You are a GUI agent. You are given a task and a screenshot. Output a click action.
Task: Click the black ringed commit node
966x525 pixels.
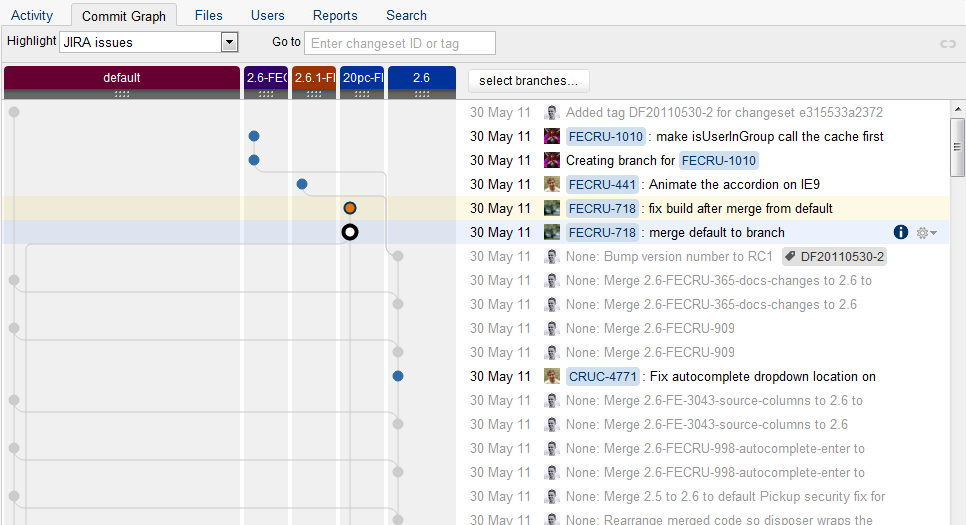[x=350, y=232]
